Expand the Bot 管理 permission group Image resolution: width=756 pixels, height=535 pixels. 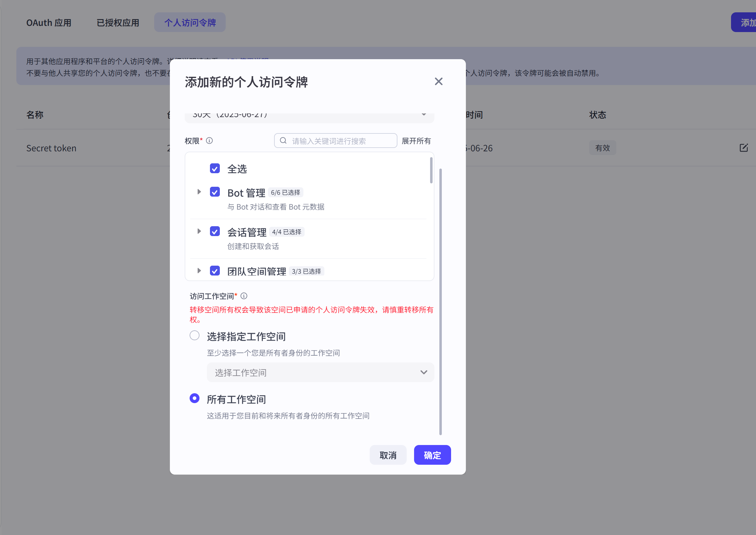(199, 192)
